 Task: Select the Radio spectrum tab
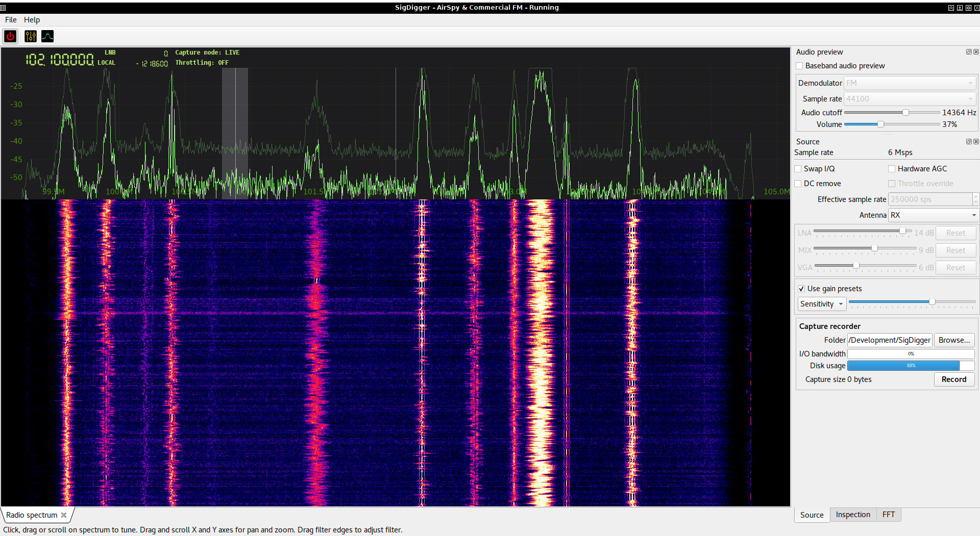[32, 515]
